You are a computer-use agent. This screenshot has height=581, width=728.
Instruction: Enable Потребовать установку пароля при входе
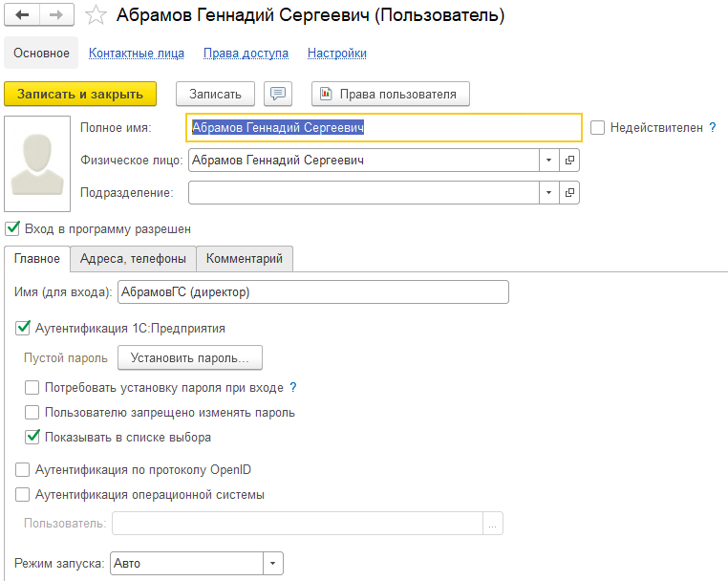32,387
